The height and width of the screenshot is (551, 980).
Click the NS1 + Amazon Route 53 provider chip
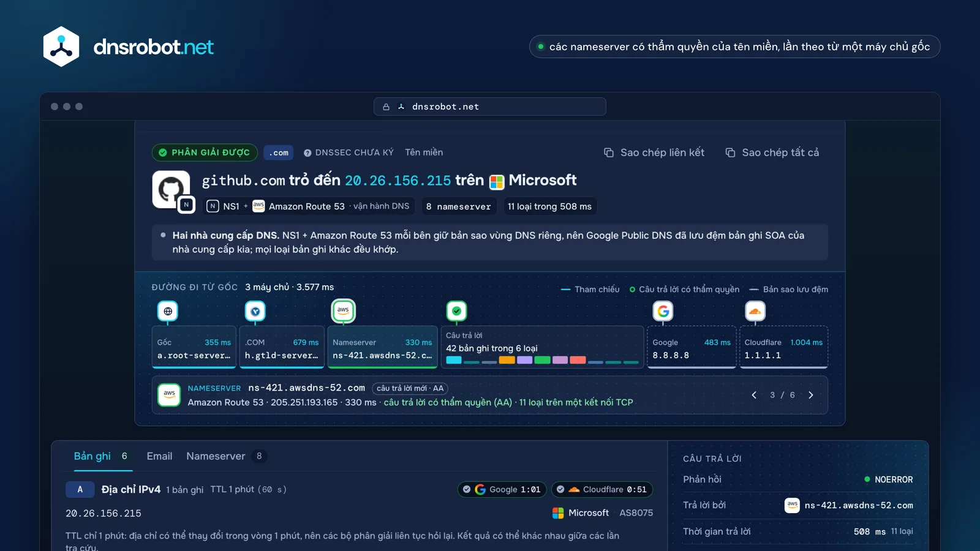click(x=308, y=206)
